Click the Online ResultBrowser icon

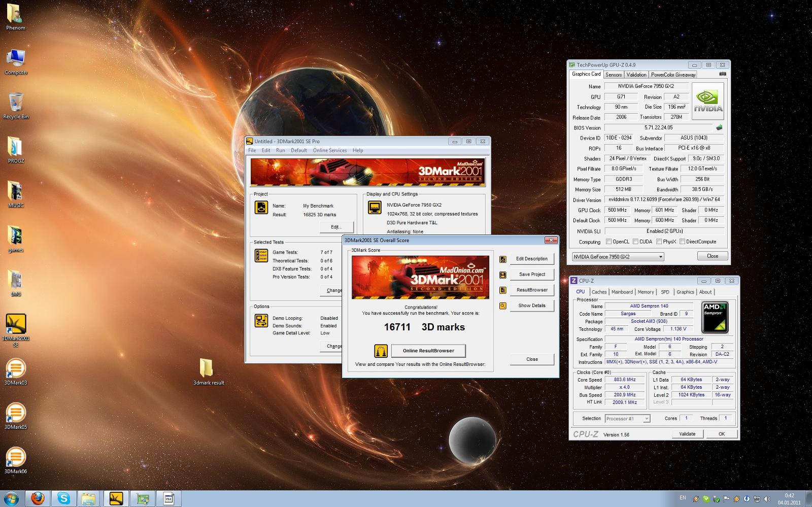[381, 351]
